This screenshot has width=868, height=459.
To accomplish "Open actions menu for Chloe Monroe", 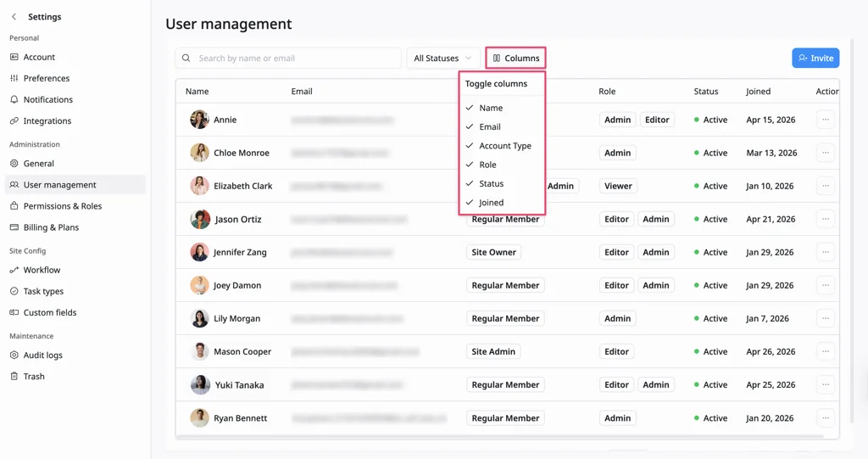I will tap(826, 153).
